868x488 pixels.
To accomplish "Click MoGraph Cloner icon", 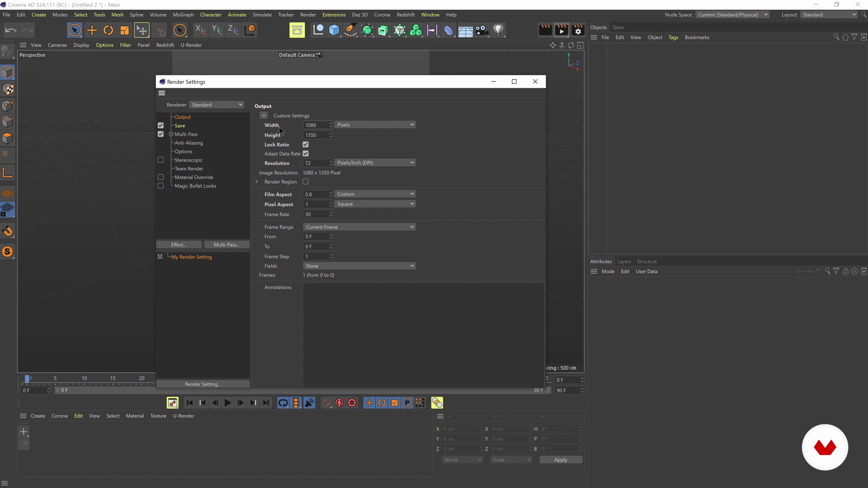I will pos(416,30).
